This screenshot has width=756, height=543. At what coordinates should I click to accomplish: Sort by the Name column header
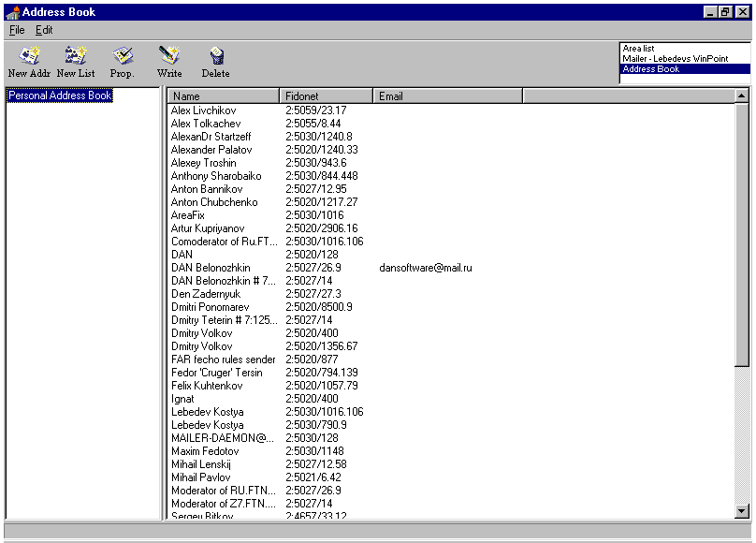224,96
